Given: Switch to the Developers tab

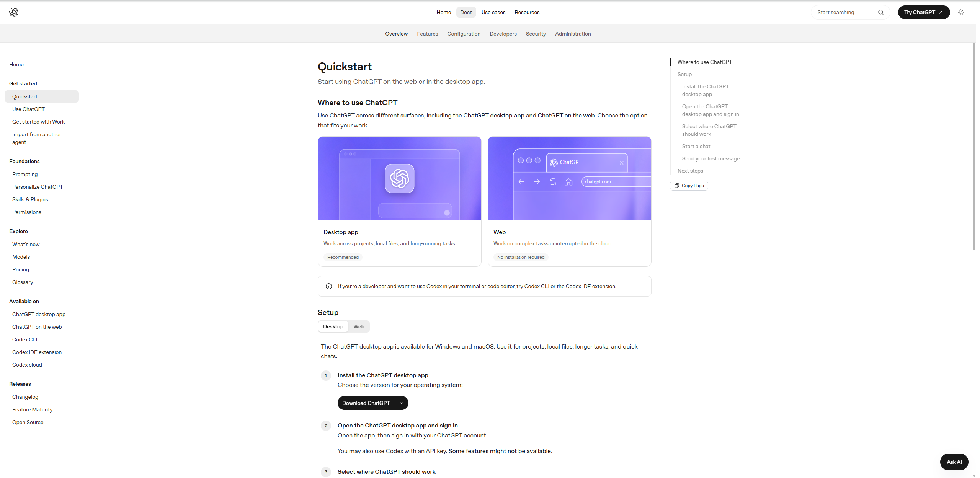Looking at the screenshot, I should (503, 34).
